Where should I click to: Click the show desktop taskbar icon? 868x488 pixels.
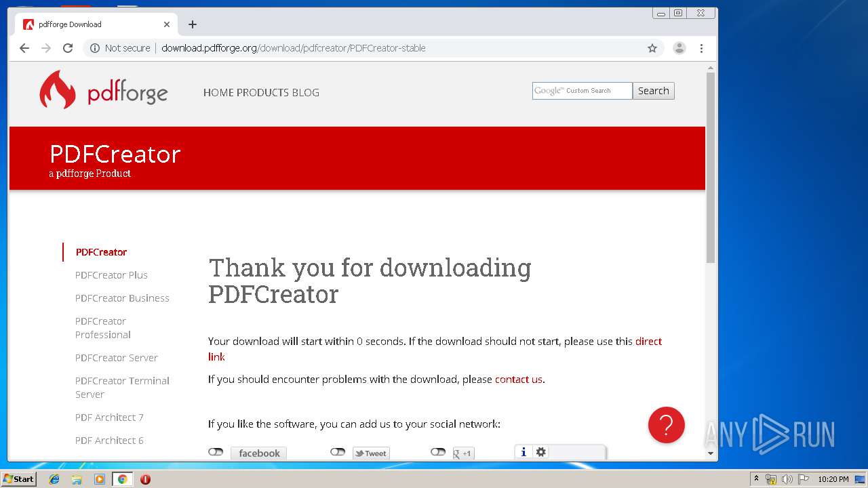(859, 479)
